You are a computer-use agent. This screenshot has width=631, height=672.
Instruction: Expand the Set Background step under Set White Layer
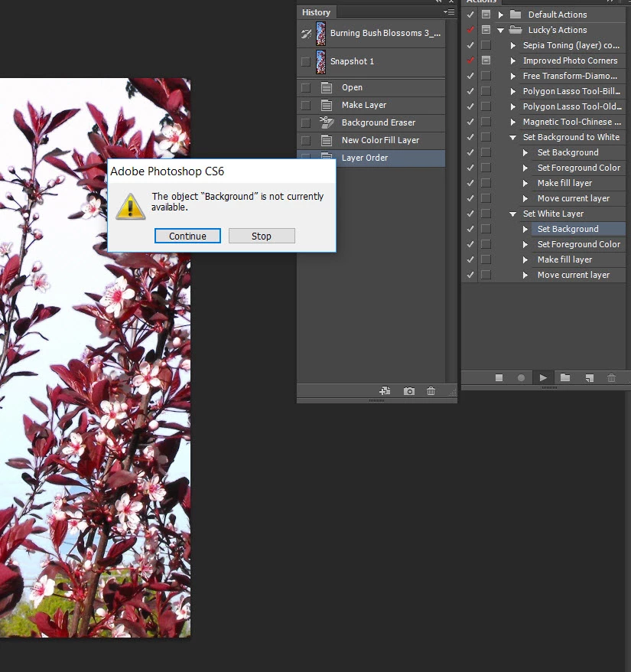(x=525, y=230)
